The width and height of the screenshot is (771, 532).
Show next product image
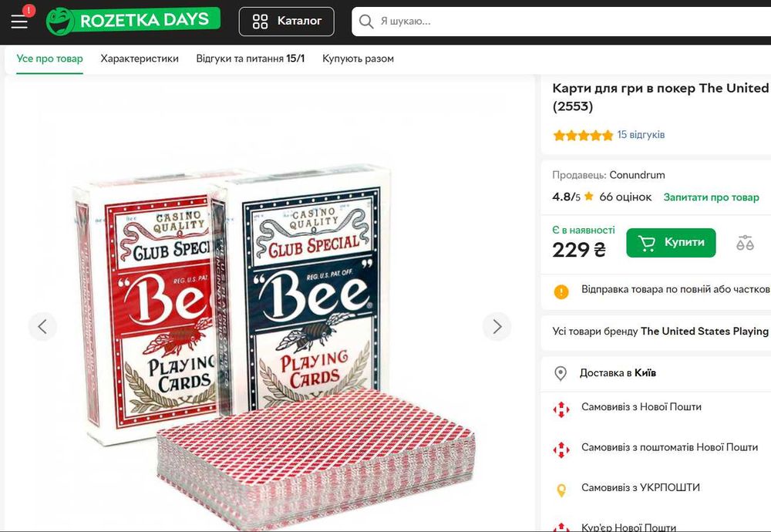pyautogui.click(x=497, y=326)
